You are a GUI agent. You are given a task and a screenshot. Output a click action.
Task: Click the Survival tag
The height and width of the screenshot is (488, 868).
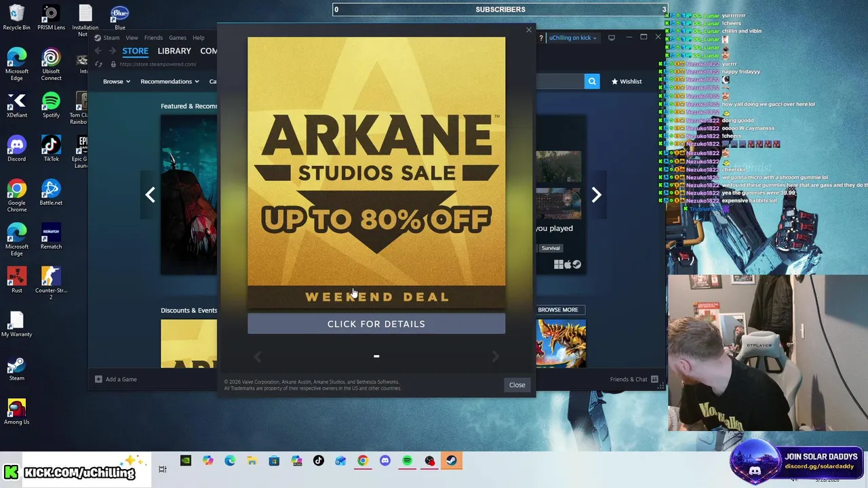click(x=551, y=248)
